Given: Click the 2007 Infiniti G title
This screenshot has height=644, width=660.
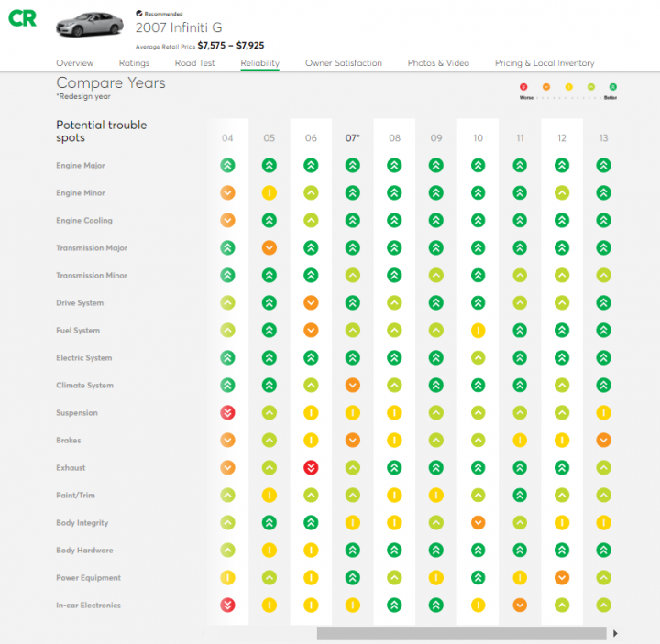Looking at the screenshot, I should 179,27.
